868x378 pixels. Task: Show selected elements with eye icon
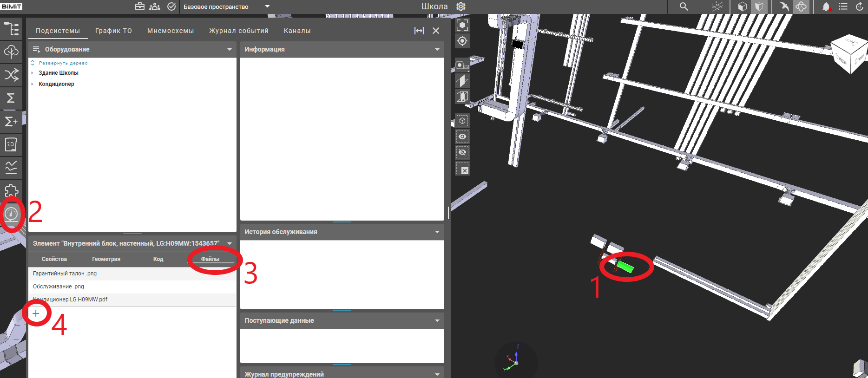point(462,137)
